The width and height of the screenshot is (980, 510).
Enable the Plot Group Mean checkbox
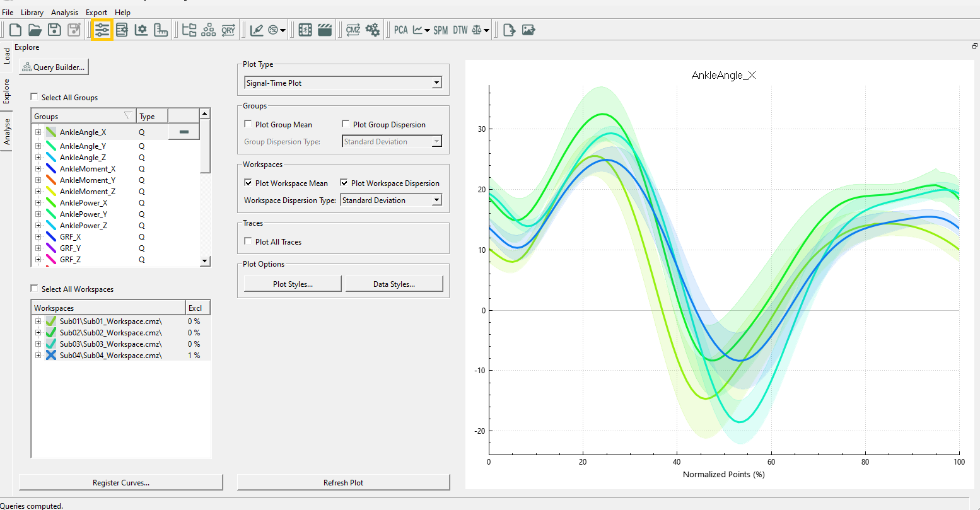(248, 124)
